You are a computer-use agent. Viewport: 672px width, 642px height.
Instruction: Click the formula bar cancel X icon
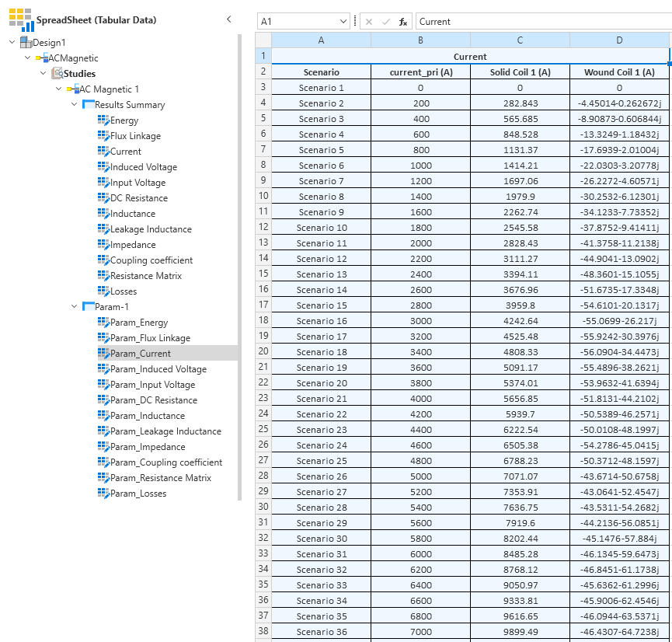[x=369, y=22]
